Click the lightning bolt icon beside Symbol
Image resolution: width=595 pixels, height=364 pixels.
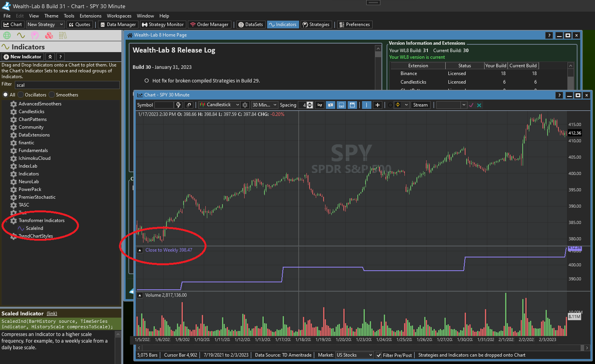(178, 105)
